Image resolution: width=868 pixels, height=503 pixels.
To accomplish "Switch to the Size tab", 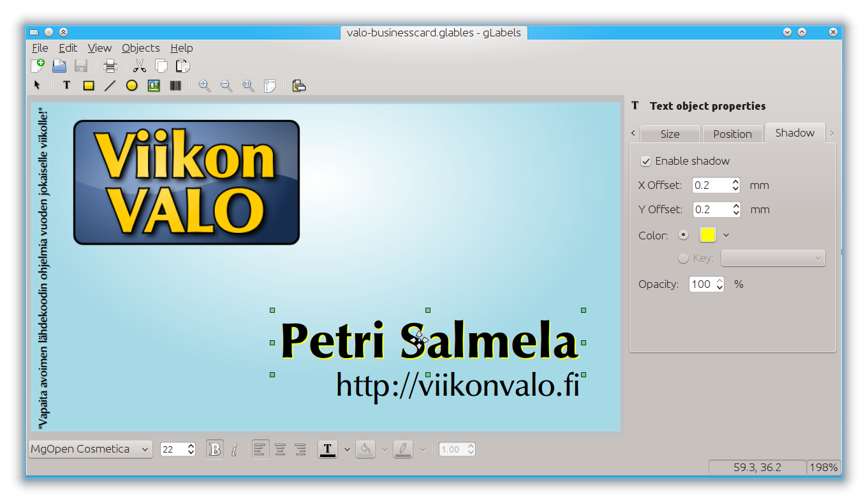I will coord(670,134).
